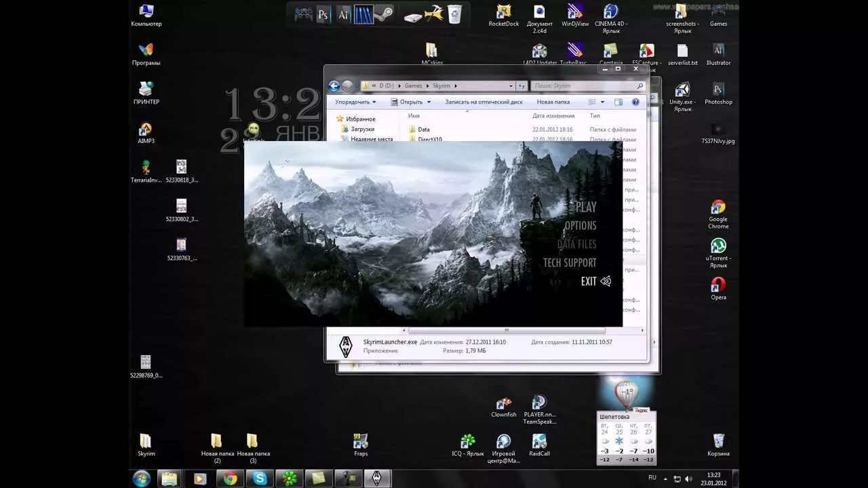This screenshot has width=868, height=488.
Task: Click taskbar volume speaker icon
Action: [x=688, y=479]
